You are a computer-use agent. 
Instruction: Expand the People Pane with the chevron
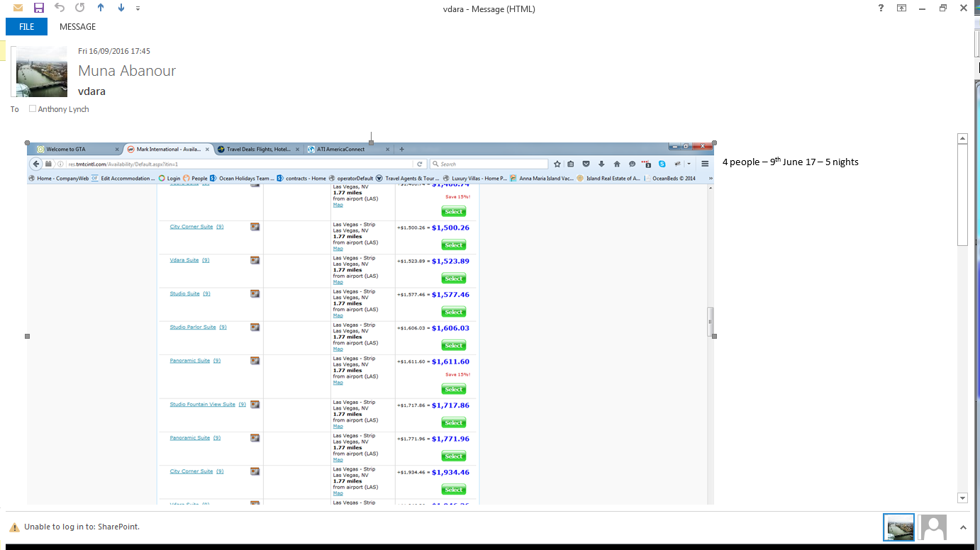(x=963, y=527)
